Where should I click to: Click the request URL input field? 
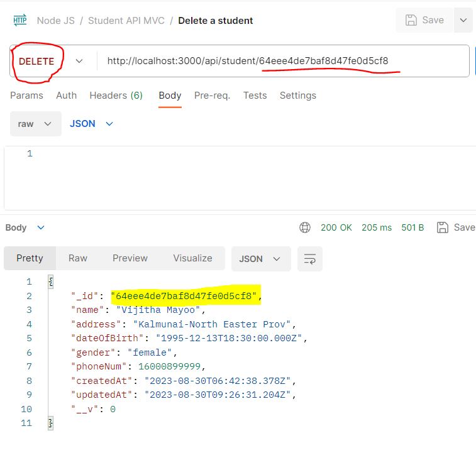coord(283,61)
